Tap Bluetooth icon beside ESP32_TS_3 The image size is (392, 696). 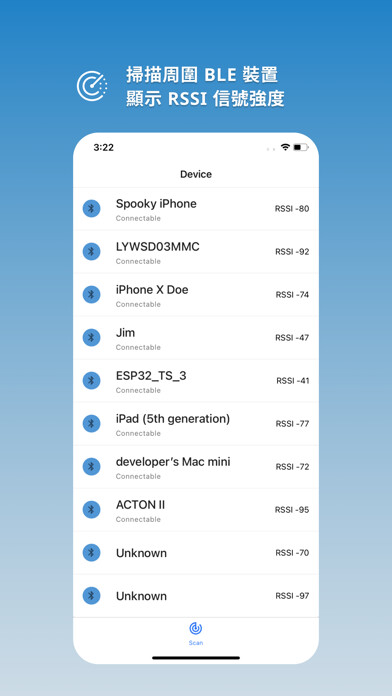[x=91, y=380]
